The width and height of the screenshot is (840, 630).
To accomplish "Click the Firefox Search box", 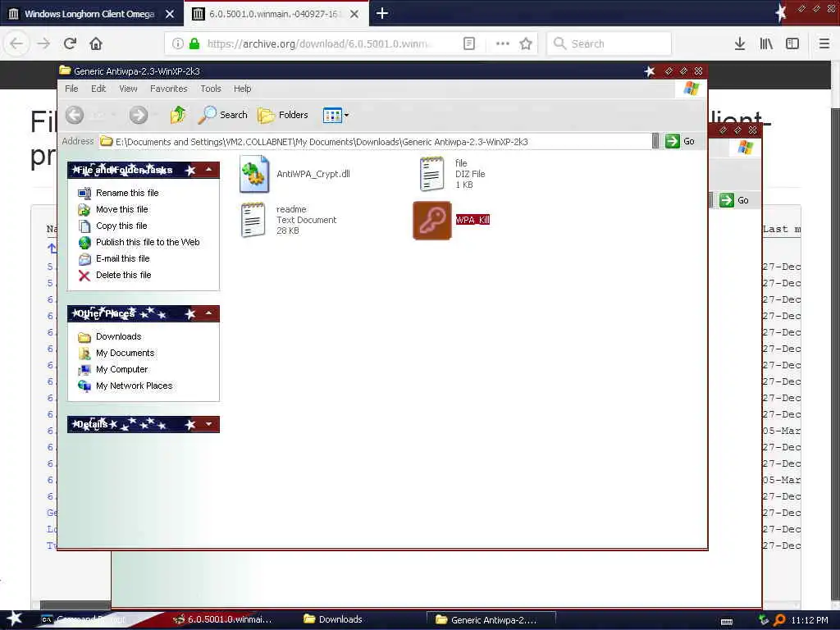I will pyautogui.click(x=609, y=44).
